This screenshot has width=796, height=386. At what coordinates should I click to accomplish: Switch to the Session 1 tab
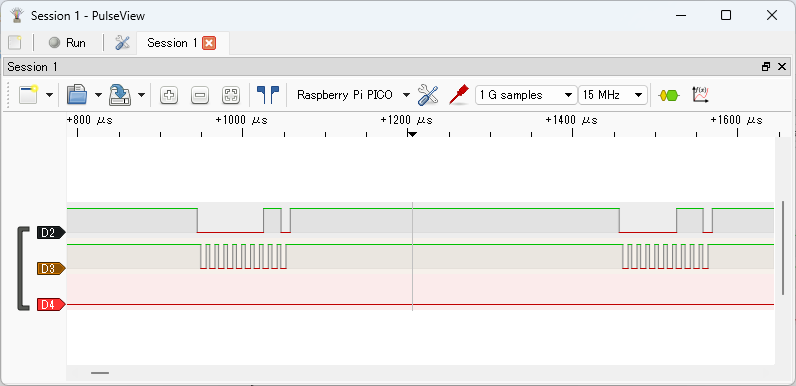(172, 43)
